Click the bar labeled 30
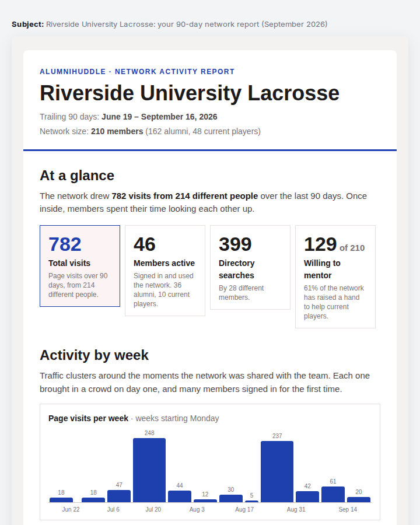 click(231, 498)
